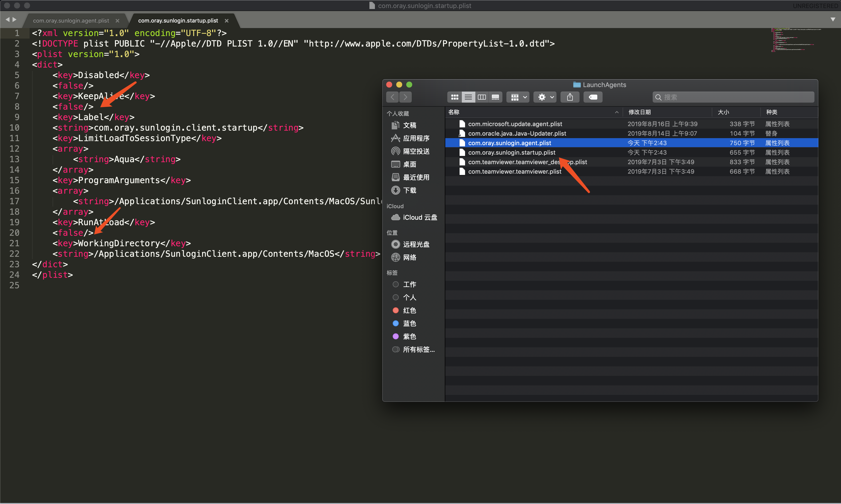Select the red tag in sidebar
The width and height of the screenshot is (841, 504).
pyautogui.click(x=409, y=310)
